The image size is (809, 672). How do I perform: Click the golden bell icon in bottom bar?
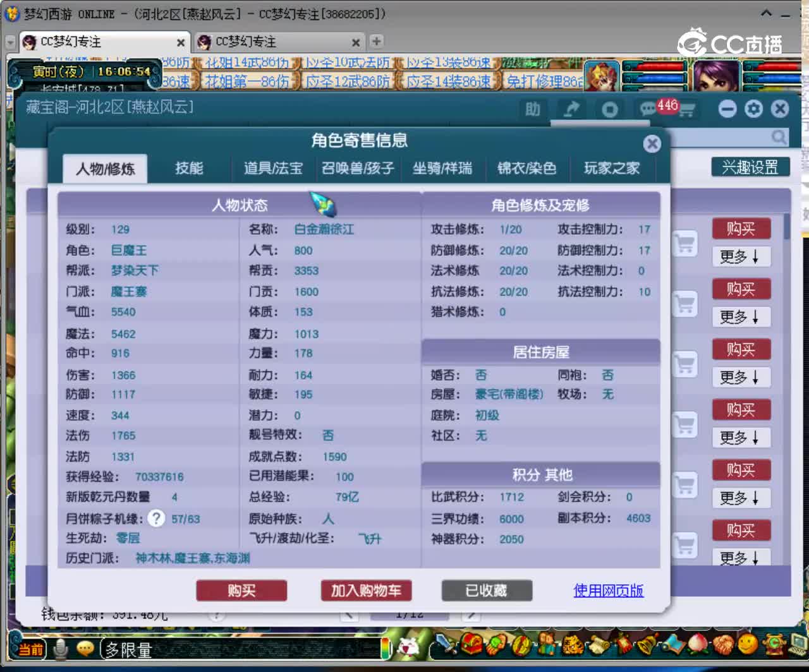coord(648,644)
